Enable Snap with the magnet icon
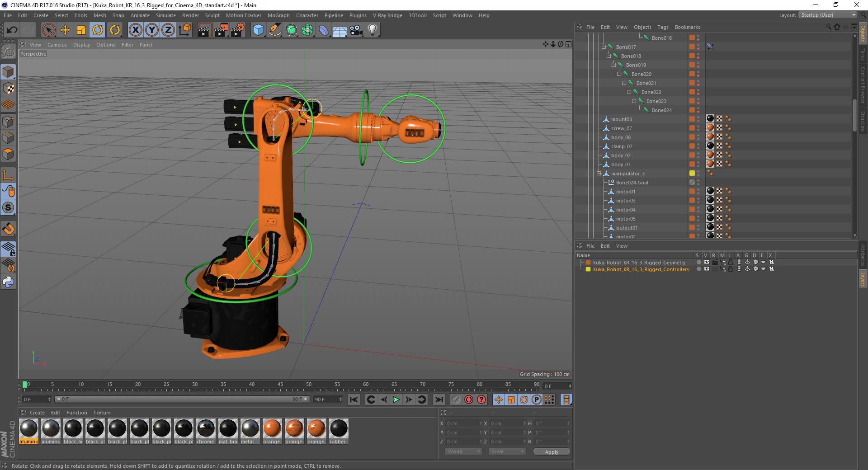 point(8,229)
